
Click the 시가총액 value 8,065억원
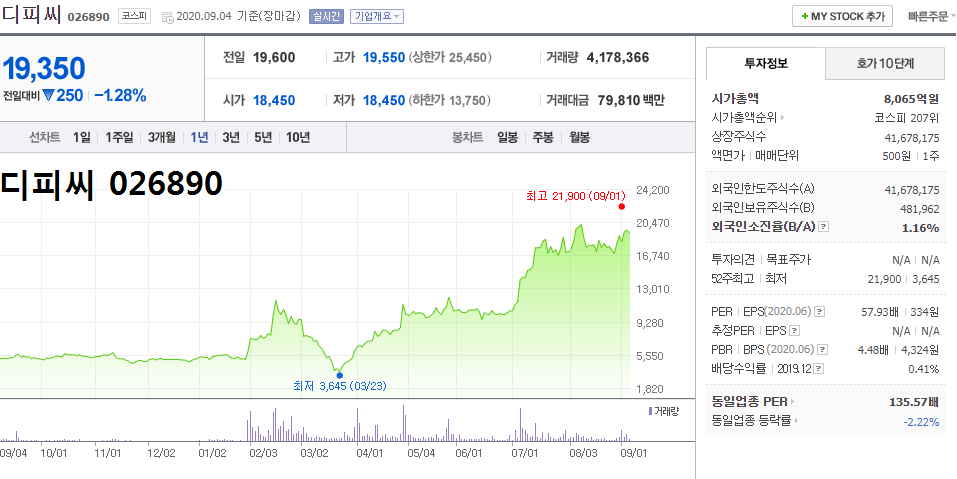(911, 98)
